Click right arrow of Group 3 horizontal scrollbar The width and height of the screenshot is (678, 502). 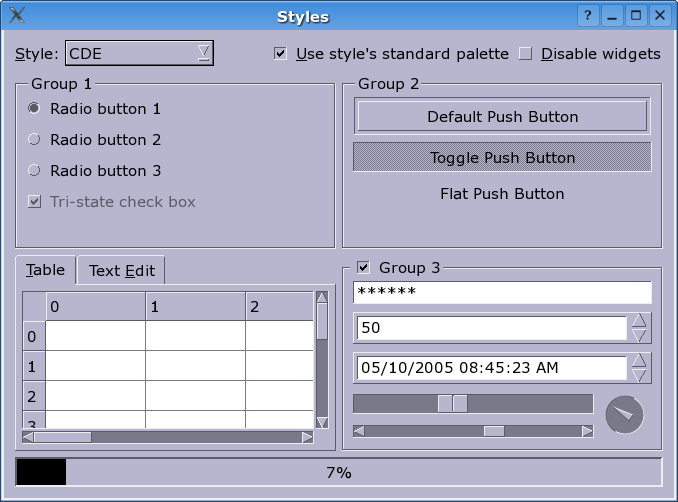pos(587,431)
